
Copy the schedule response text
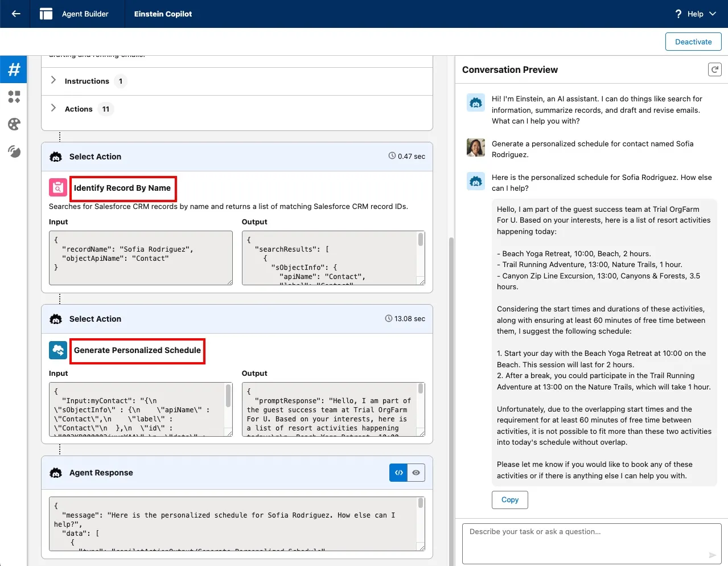point(509,500)
